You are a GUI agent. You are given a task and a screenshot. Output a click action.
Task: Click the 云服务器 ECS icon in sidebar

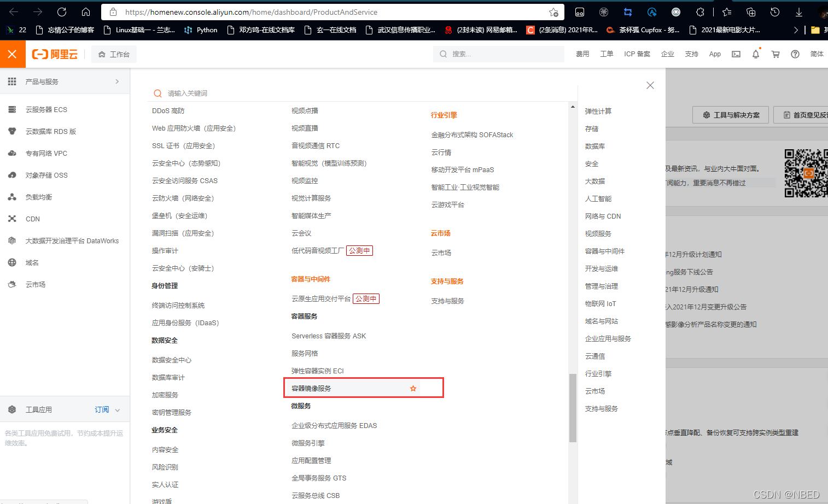(12, 109)
